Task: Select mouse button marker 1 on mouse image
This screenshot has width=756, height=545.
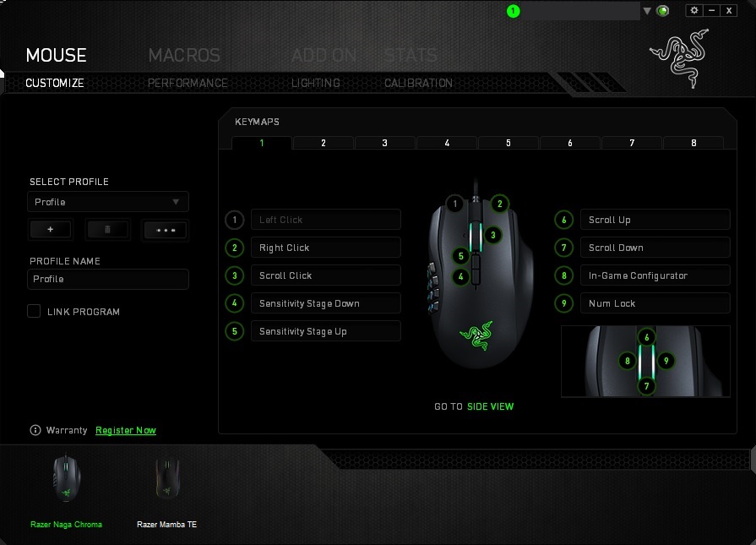Action: point(454,204)
